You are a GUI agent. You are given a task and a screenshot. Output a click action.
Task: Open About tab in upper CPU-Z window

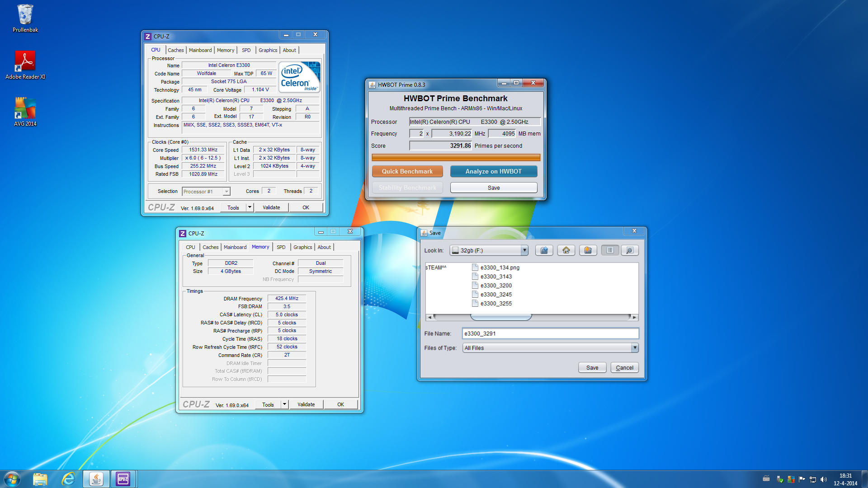[289, 50]
